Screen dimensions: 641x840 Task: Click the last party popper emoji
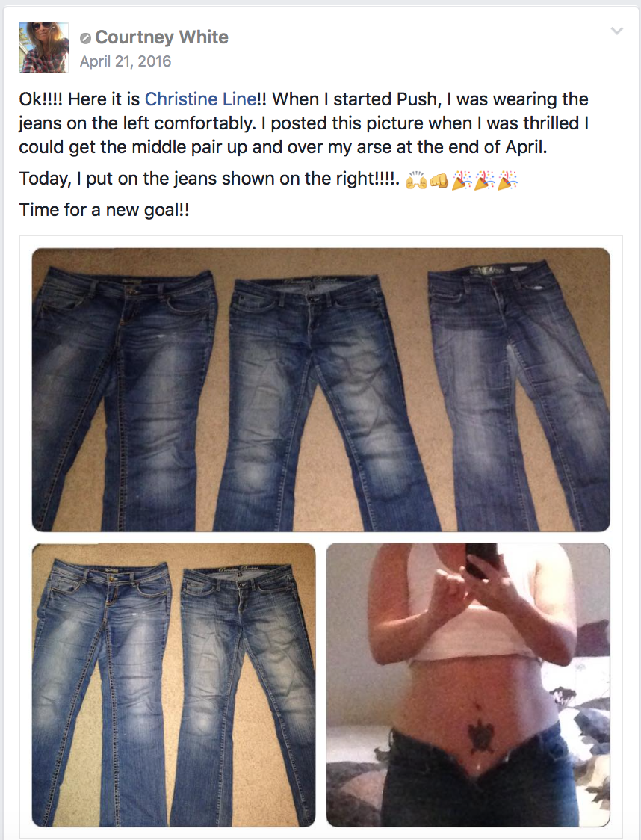[x=507, y=181]
